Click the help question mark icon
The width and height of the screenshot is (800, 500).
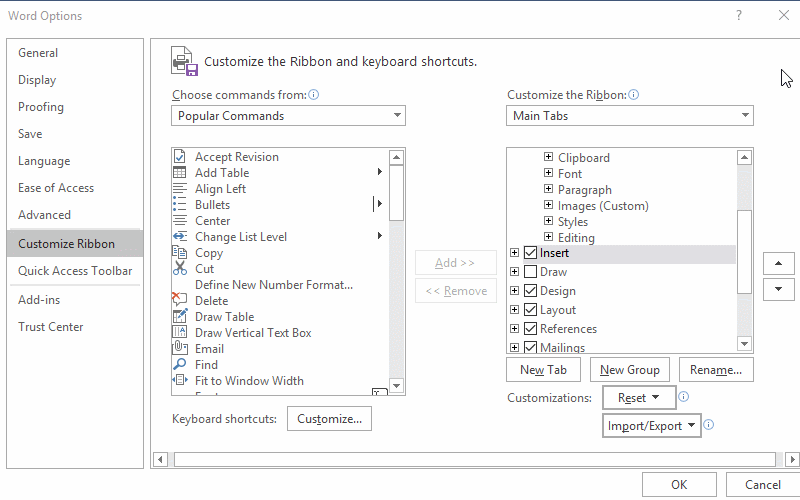(739, 15)
